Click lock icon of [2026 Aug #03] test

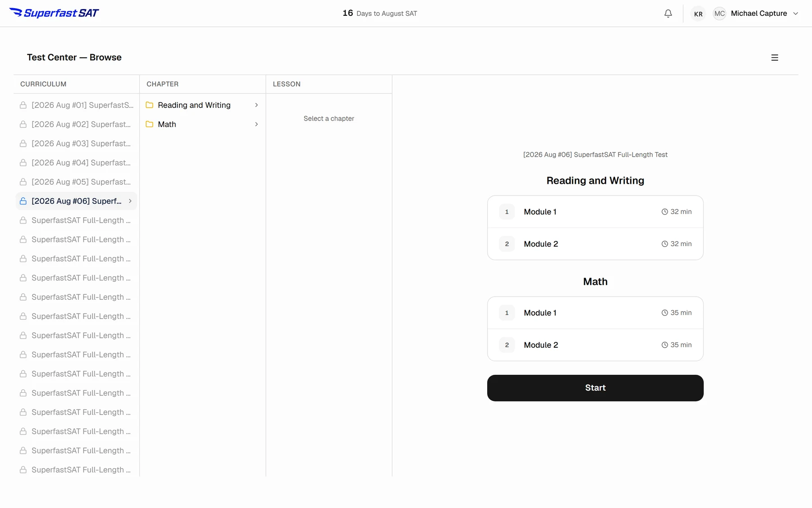coord(23,144)
